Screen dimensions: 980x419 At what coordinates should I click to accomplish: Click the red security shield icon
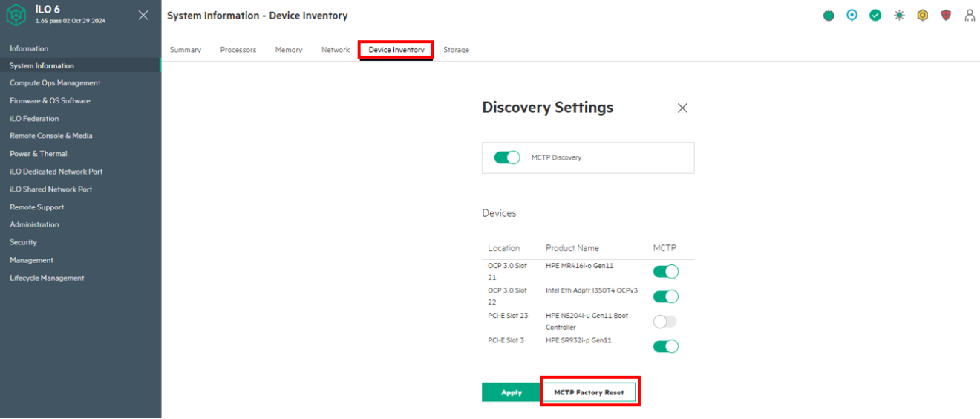[x=946, y=16]
